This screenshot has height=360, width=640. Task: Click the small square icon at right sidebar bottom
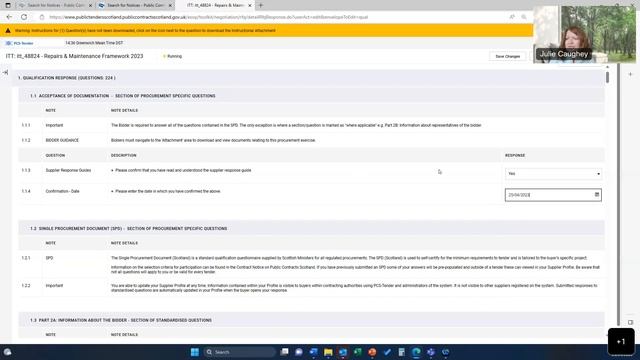point(630,322)
